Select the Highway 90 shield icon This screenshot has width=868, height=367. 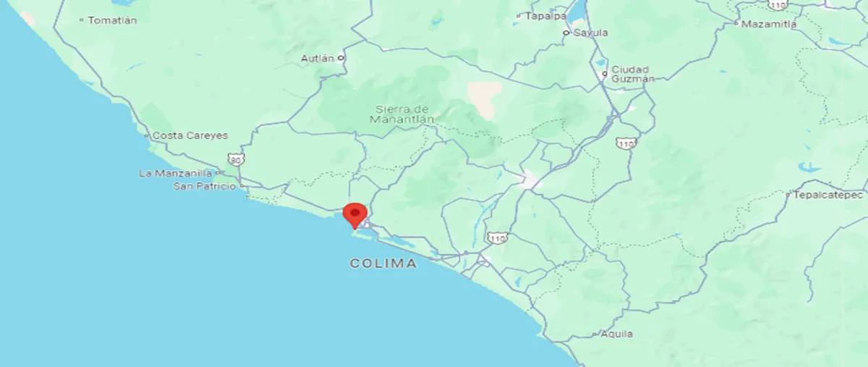(235, 159)
